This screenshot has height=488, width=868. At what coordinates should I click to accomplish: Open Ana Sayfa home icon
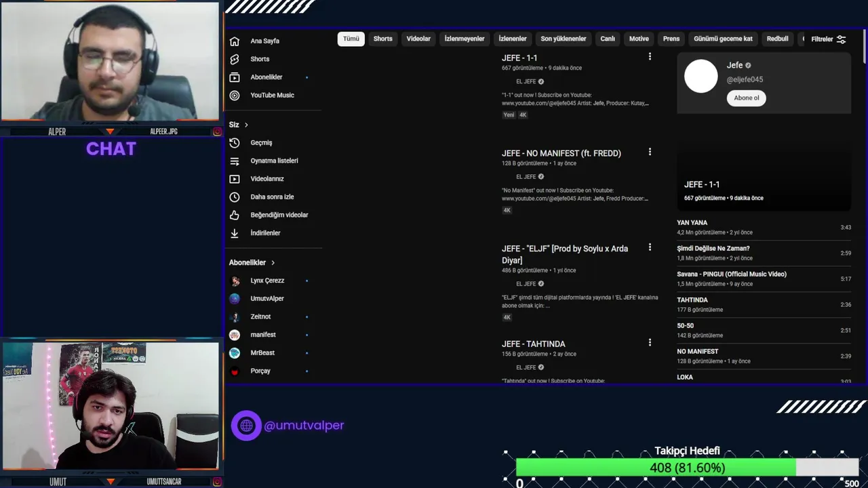(x=235, y=41)
